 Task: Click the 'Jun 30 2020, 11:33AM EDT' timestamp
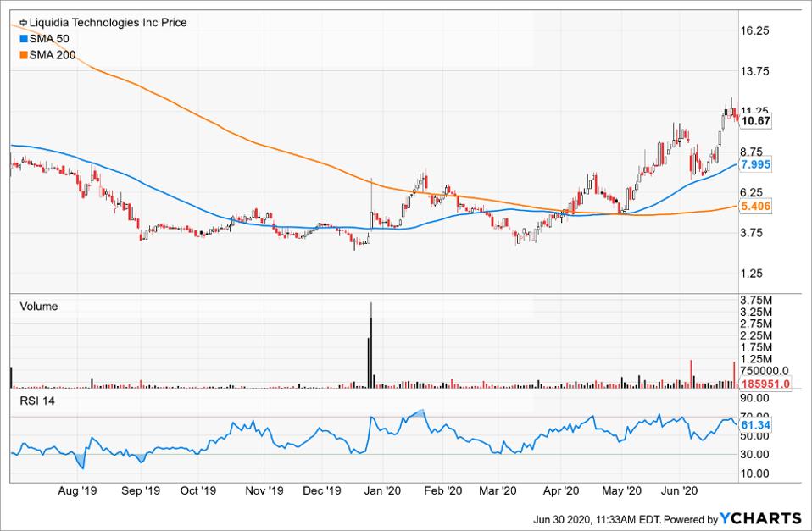pyautogui.click(x=597, y=520)
